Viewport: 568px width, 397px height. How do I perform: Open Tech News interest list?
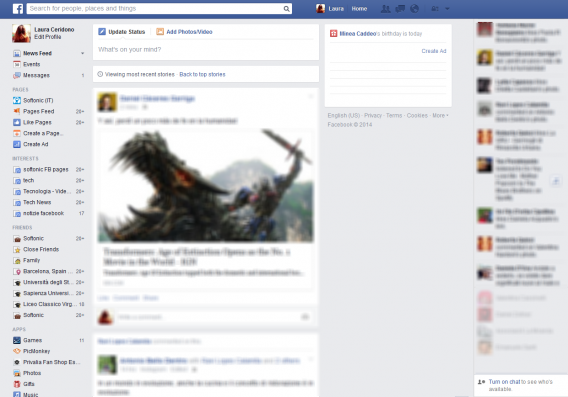click(x=37, y=202)
